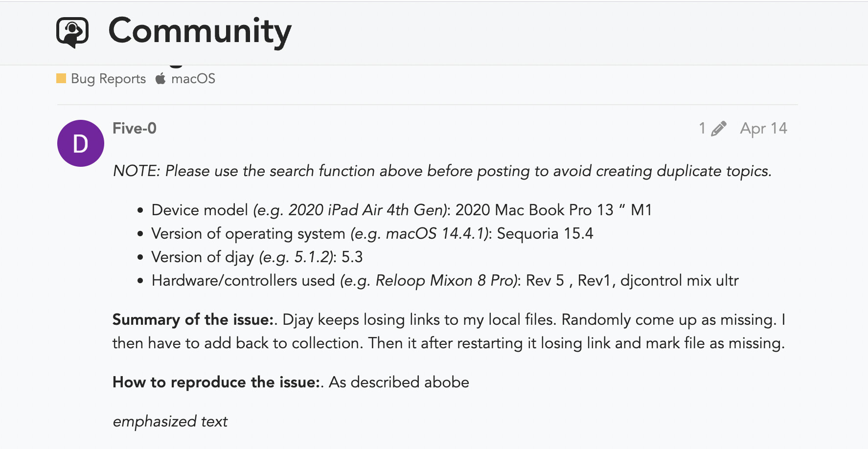The image size is (868, 449).
Task: Click the edit count number 1
Action: coord(702,128)
